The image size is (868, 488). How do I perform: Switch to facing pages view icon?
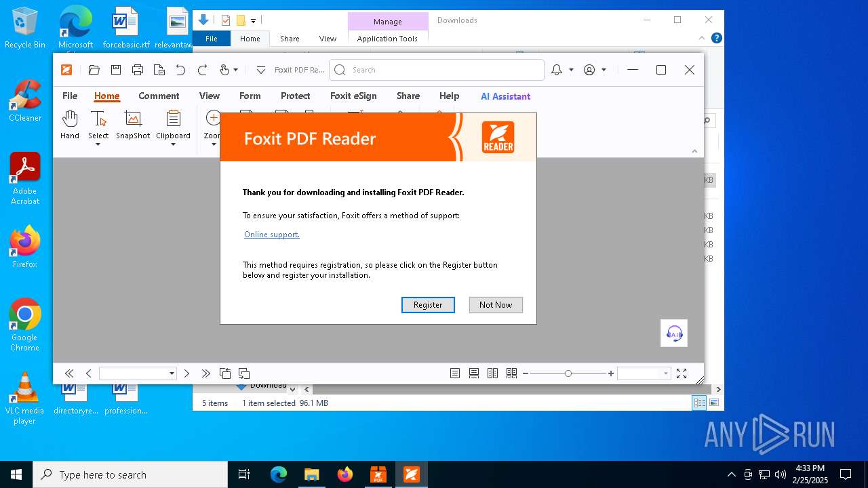pyautogui.click(x=493, y=373)
